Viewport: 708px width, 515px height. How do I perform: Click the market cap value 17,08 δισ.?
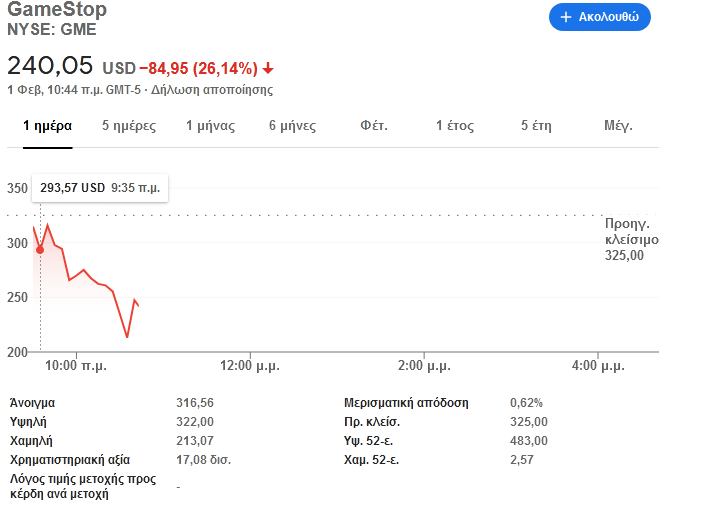pyautogui.click(x=204, y=460)
